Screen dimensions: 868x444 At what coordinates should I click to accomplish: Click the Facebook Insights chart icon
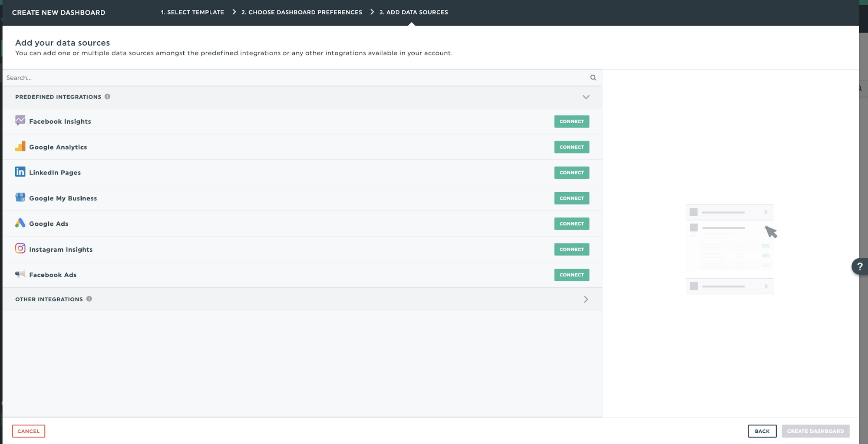tap(20, 121)
